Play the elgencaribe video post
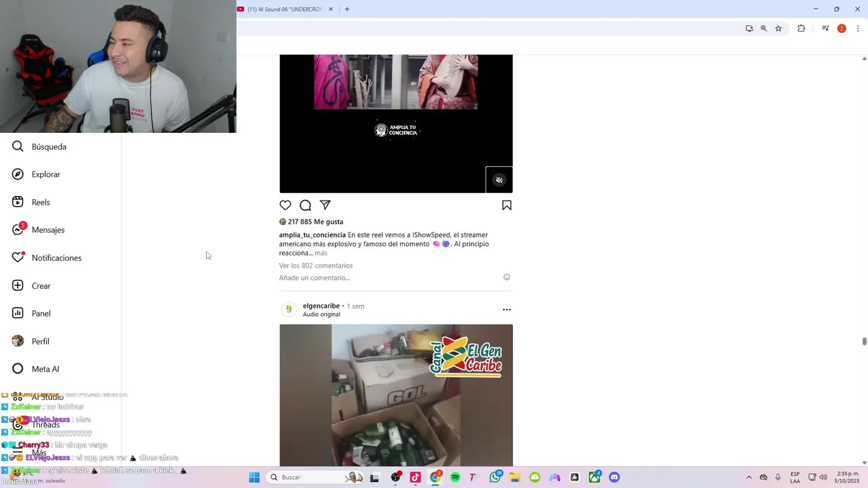868x488 pixels. point(396,395)
